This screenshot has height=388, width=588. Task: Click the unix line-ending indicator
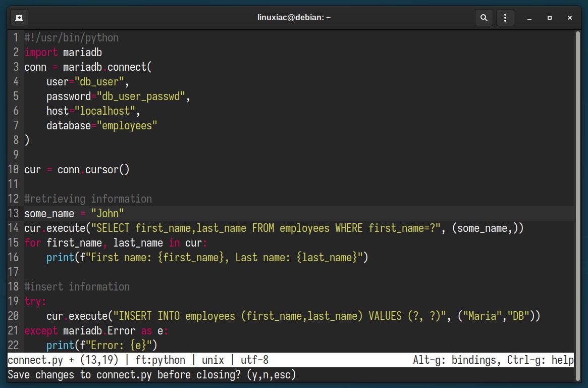pyautogui.click(x=213, y=360)
